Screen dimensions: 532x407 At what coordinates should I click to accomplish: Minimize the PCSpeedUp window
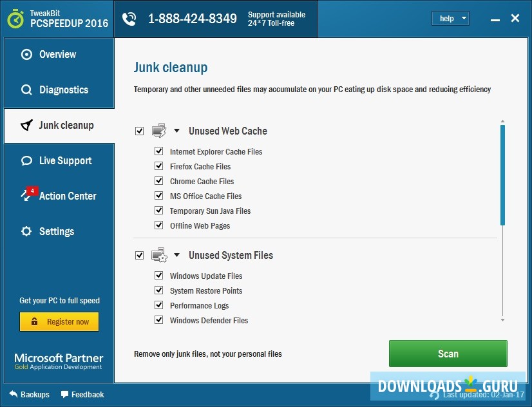(495, 21)
